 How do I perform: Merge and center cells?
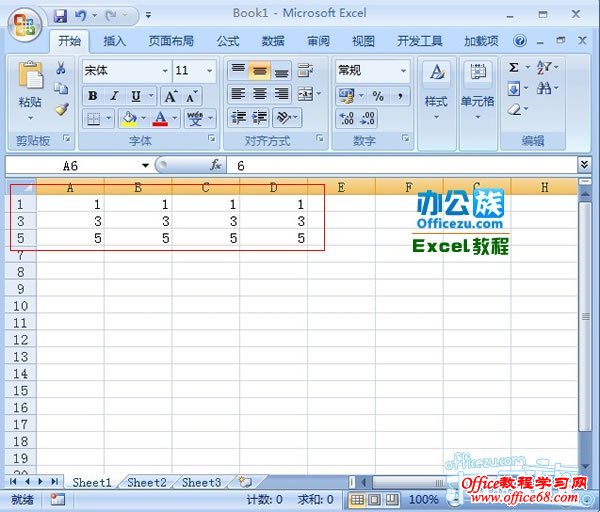(305, 94)
